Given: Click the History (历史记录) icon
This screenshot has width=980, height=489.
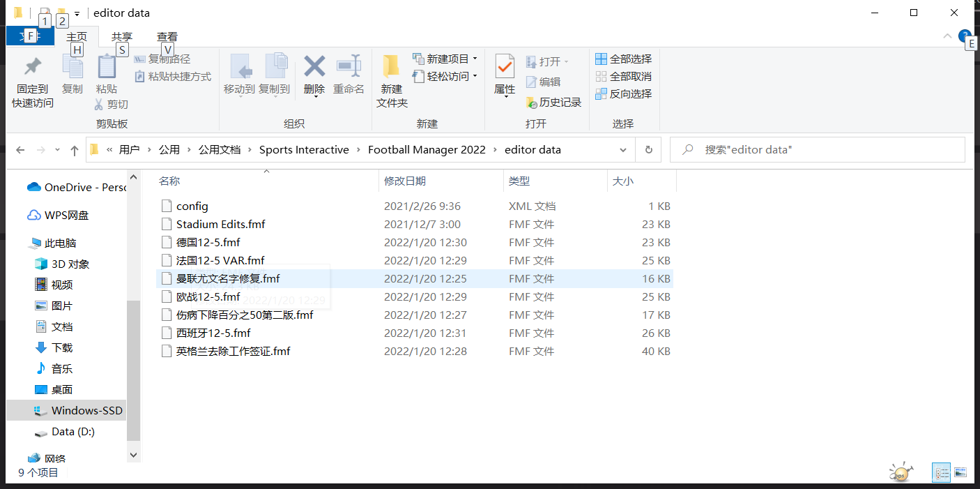Looking at the screenshot, I should (532, 103).
